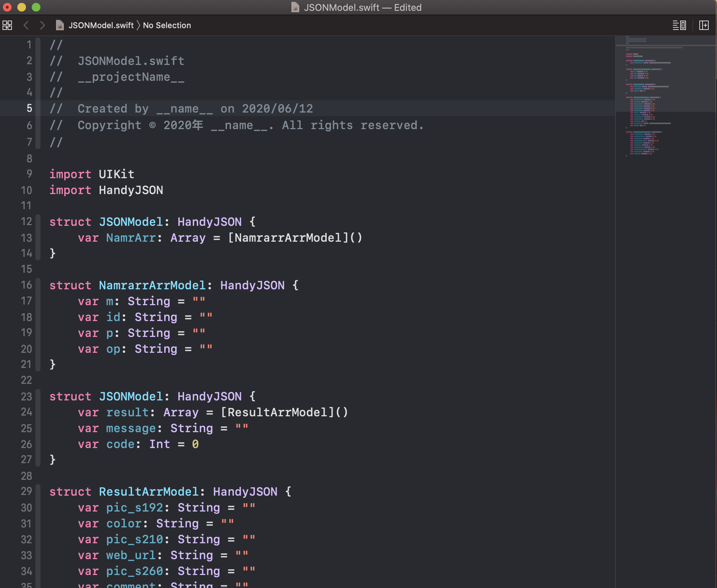Open the related items grid menu
This screenshot has width=717, height=588.
coord(7,25)
